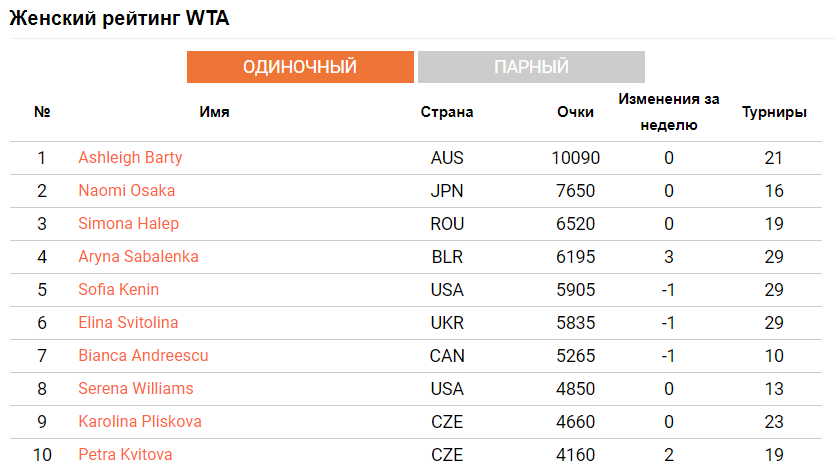Click the № column header
Screen dimensions: 835x471
[x=42, y=112]
